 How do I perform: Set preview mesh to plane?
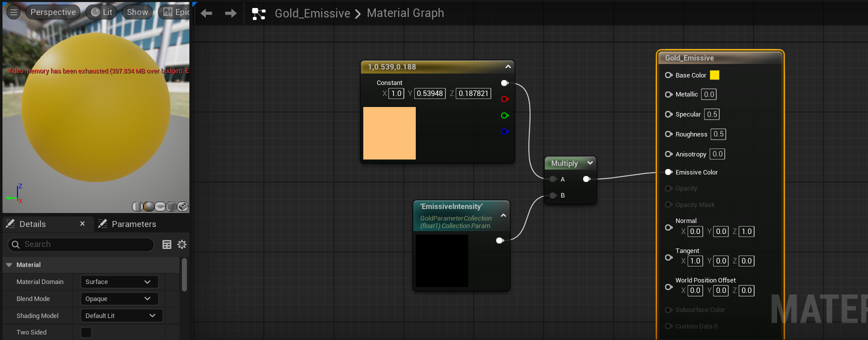pyautogui.click(x=160, y=206)
